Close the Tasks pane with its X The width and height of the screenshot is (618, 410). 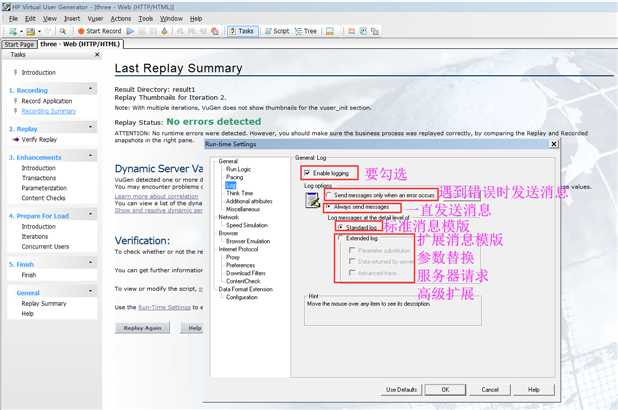tap(97, 54)
